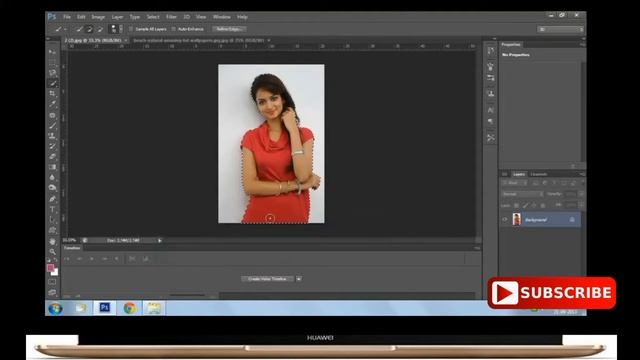Toggle Lock image pixels in Layers panel
The image size is (640, 360).
click(525, 205)
